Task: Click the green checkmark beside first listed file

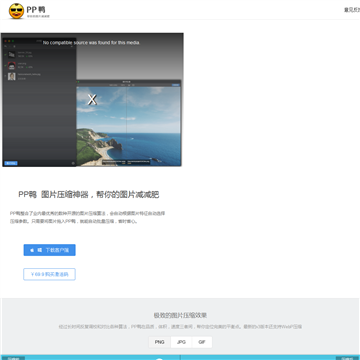Action: pos(6,54)
